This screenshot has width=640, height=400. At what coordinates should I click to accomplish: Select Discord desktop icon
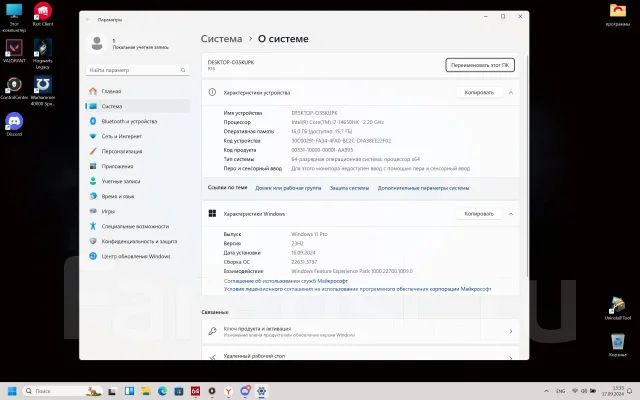[x=14, y=124]
